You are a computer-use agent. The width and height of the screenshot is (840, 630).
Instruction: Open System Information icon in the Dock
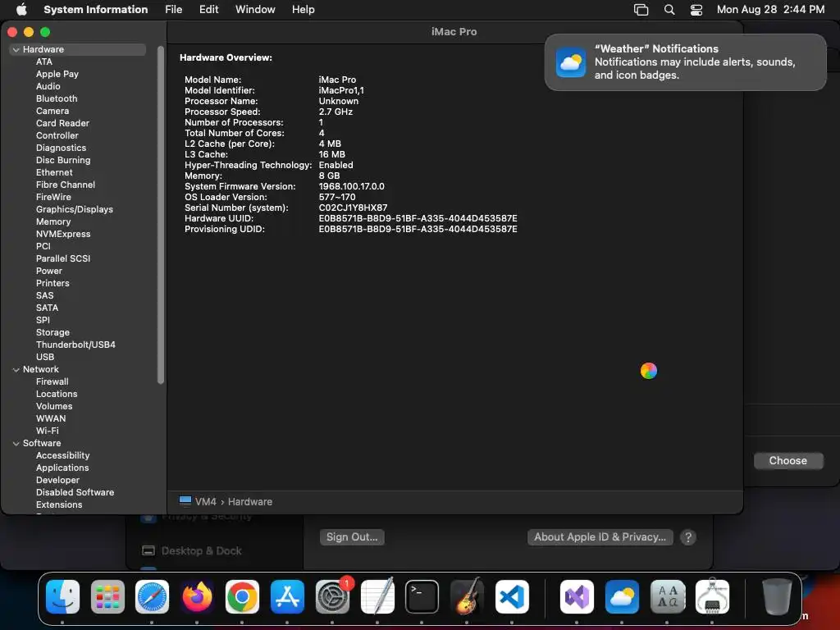tap(712, 596)
